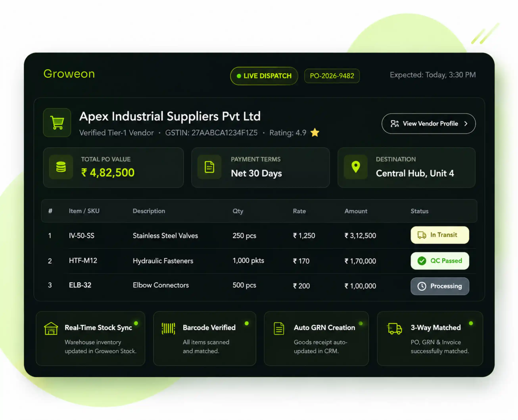Click the Stainless Steel Valves description
The image size is (518, 420).
(165, 236)
